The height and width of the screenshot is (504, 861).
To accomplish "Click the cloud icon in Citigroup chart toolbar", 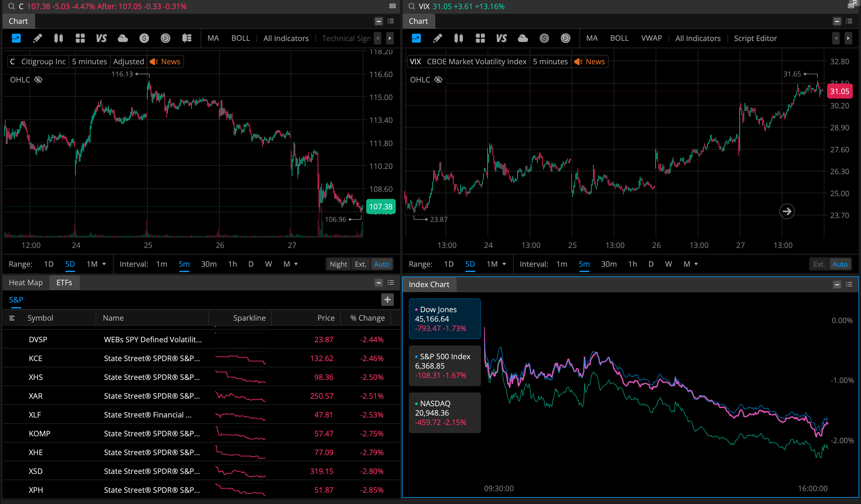I will [x=123, y=38].
